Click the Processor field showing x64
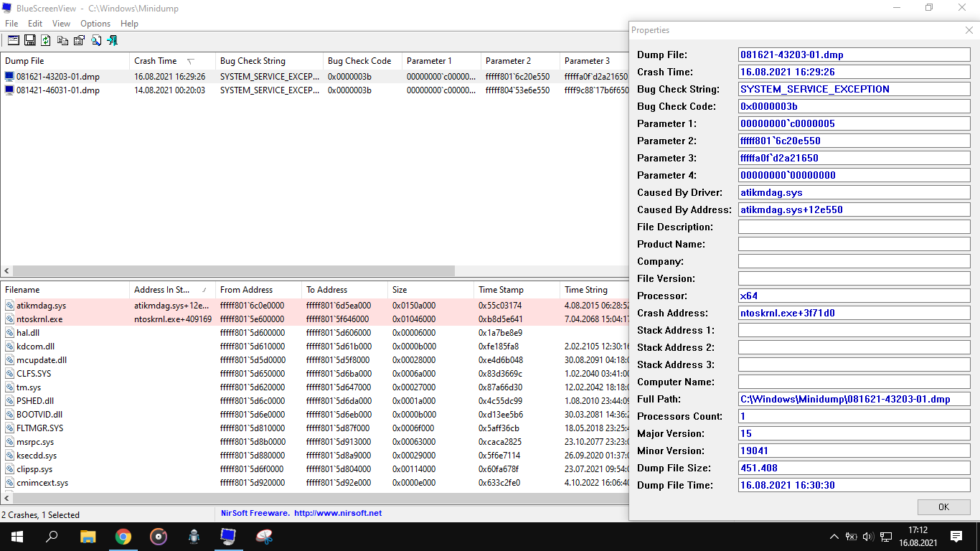 854,296
